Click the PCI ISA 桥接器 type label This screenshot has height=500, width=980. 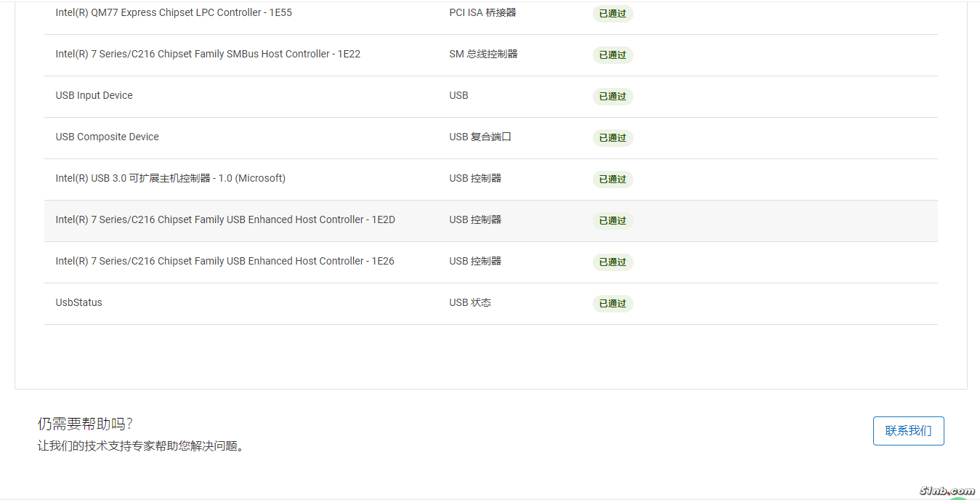482,13
